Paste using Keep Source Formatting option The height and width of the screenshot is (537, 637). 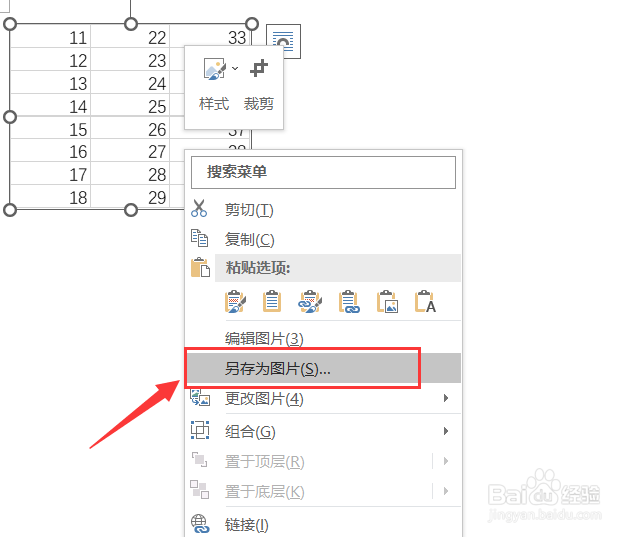pyautogui.click(x=235, y=301)
